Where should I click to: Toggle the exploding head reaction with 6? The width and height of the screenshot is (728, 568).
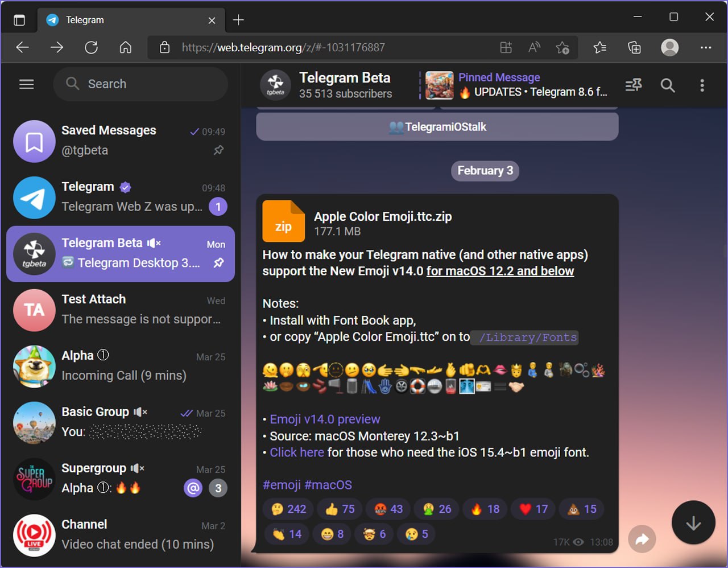pyautogui.click(x=374, y=534)
